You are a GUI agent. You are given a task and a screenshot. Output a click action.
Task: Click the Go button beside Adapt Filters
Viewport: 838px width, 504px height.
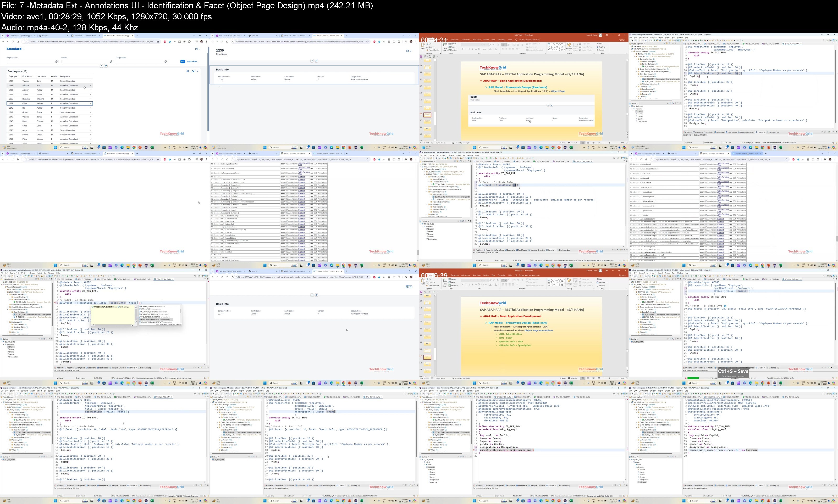point(183,61)
